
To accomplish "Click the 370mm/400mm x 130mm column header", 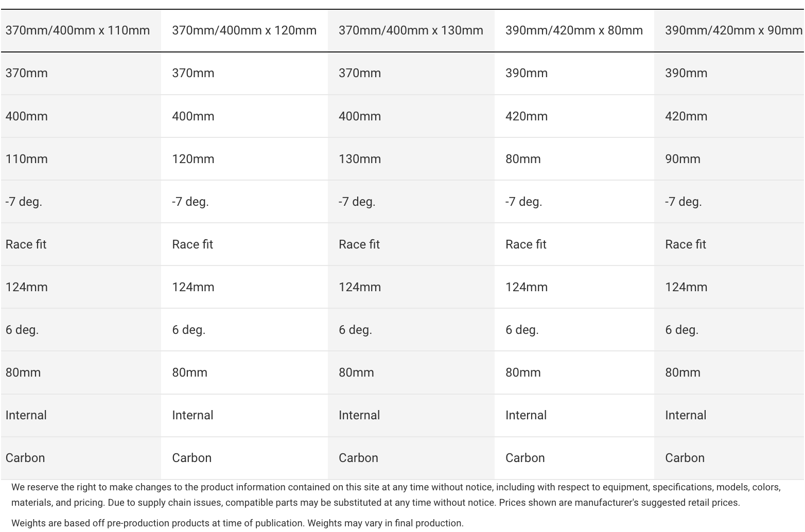I will pos(411,30).
